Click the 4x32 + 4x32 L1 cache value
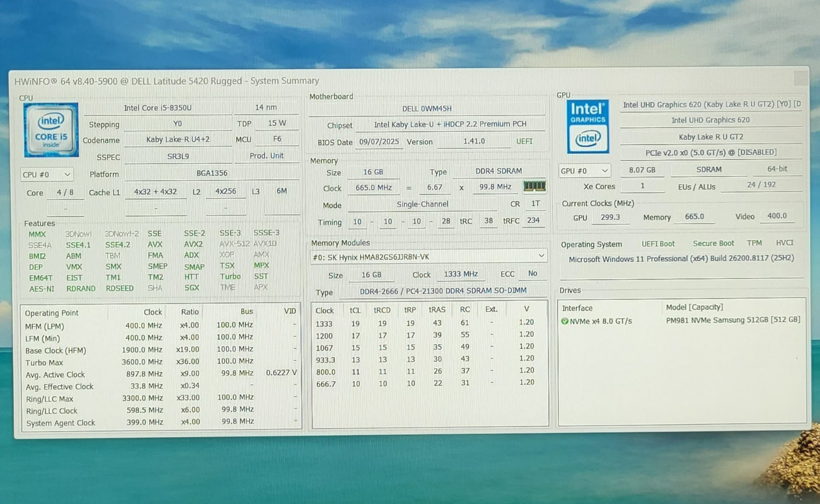The height and width of the screenshot is (504, 820). [155, 192]
